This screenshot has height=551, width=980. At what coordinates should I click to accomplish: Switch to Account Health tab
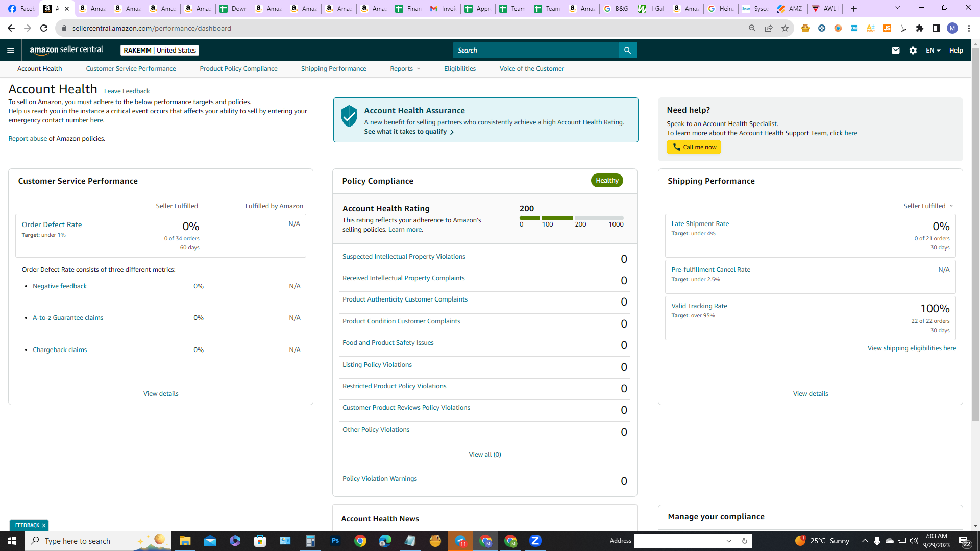pyautogui.click(x=40, y=69)
